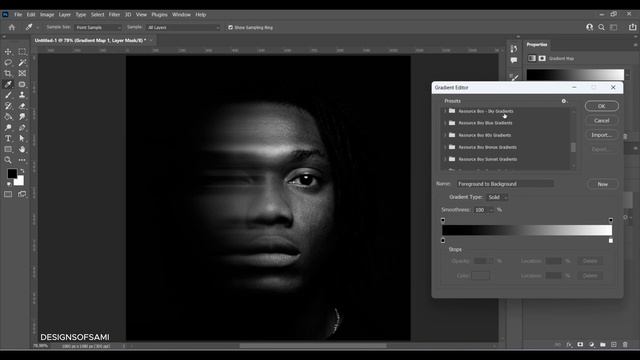Select the Lasso tool
This screenshot has width=640, height=360.
[8, 62]
